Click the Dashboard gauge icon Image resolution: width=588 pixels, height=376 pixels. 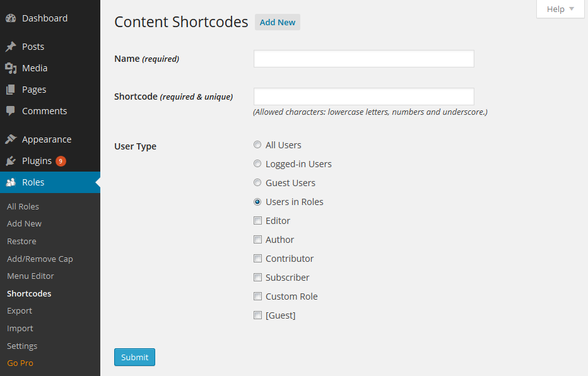[x=11, y=18]
